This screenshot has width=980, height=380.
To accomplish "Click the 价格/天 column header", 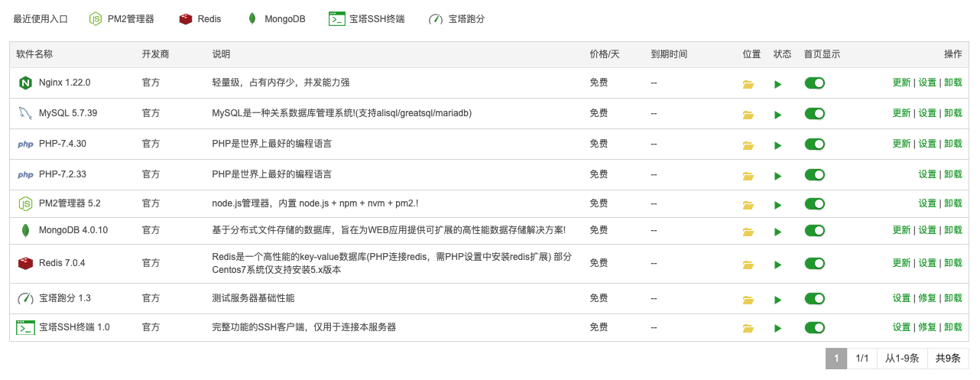I will click(x=605, y=54).
